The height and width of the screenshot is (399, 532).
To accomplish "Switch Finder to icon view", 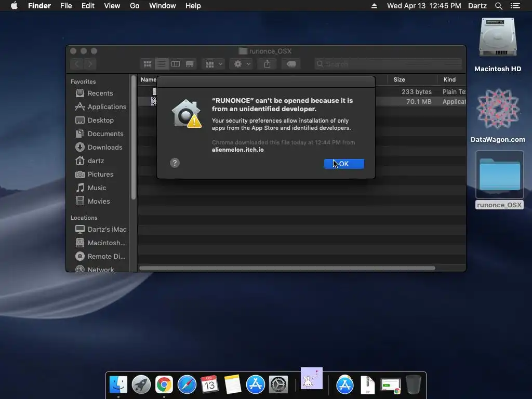I will click(148, 64).
